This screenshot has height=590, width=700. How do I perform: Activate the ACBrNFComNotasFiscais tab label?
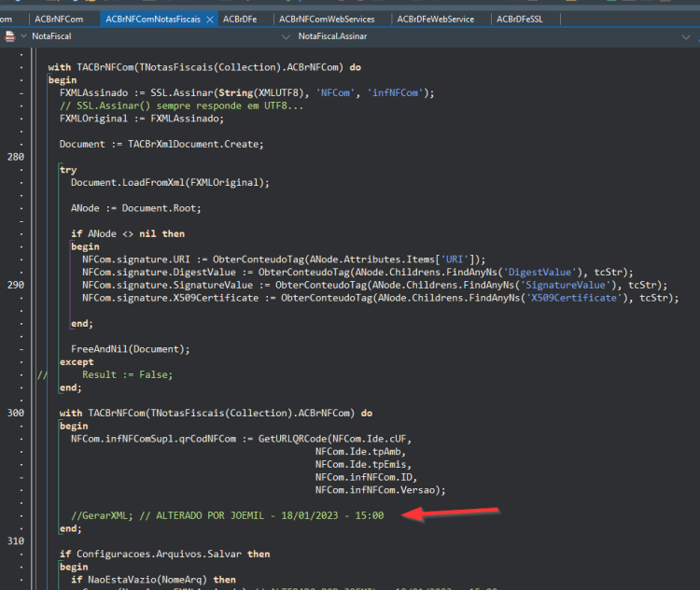pyautogui.click(x=153, y=20)
